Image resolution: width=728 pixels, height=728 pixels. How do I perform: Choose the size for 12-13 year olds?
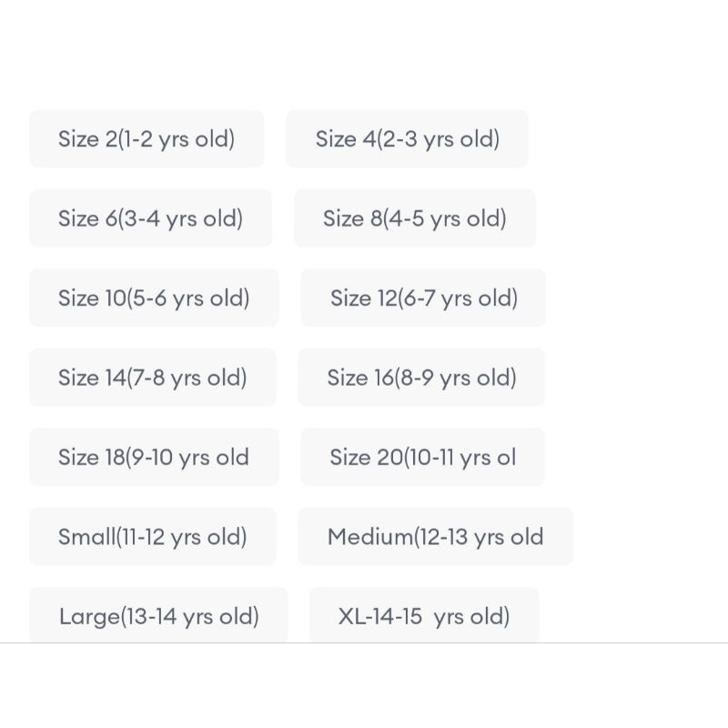(435, 537)
